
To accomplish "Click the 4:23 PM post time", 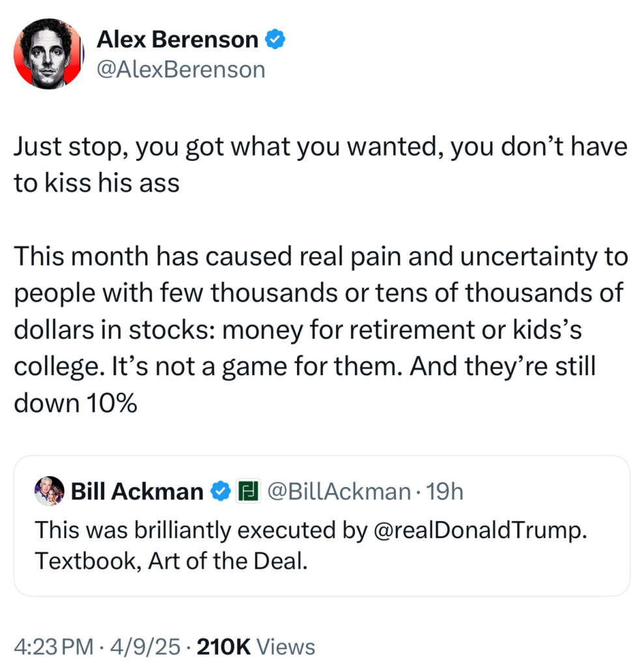I will coord(55,647).
